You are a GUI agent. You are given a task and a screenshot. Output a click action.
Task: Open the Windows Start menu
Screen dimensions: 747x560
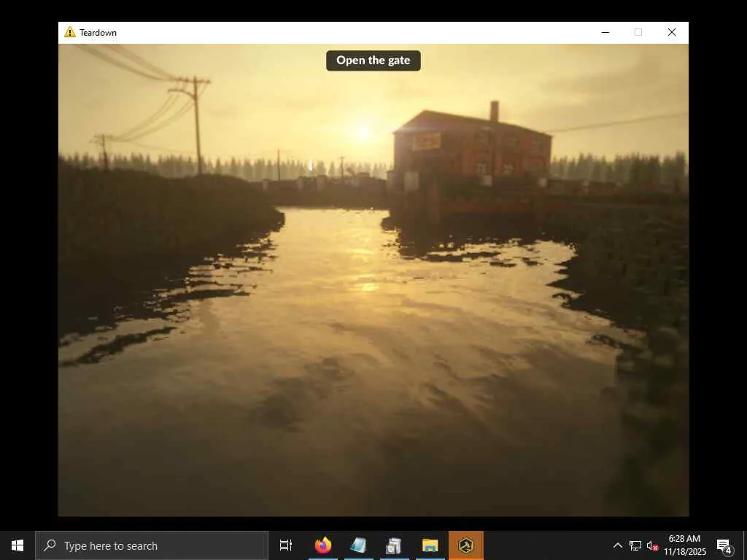(x=18, y=545)
